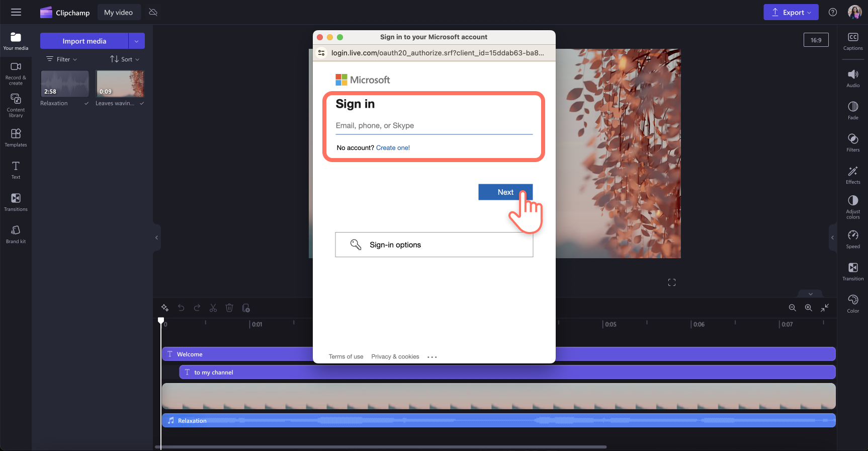Viewport: 868px width, 451px height.
Task: Open Audio properties panel
Action: (x=853, y=79)
